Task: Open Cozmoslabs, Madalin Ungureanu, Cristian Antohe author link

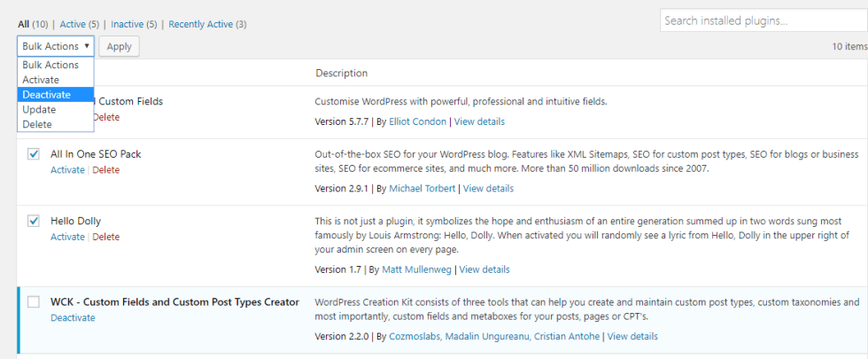Action: [494, 336]
